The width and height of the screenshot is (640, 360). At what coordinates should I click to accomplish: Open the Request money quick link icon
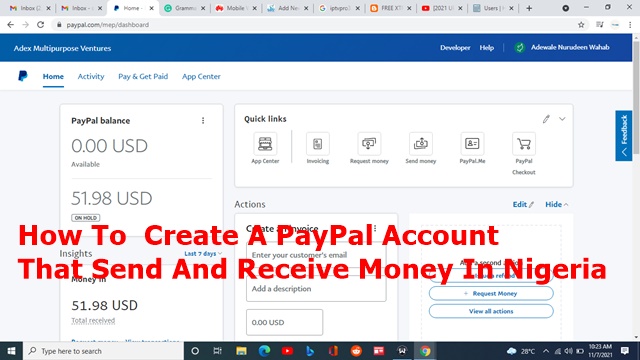click(369, 144)
